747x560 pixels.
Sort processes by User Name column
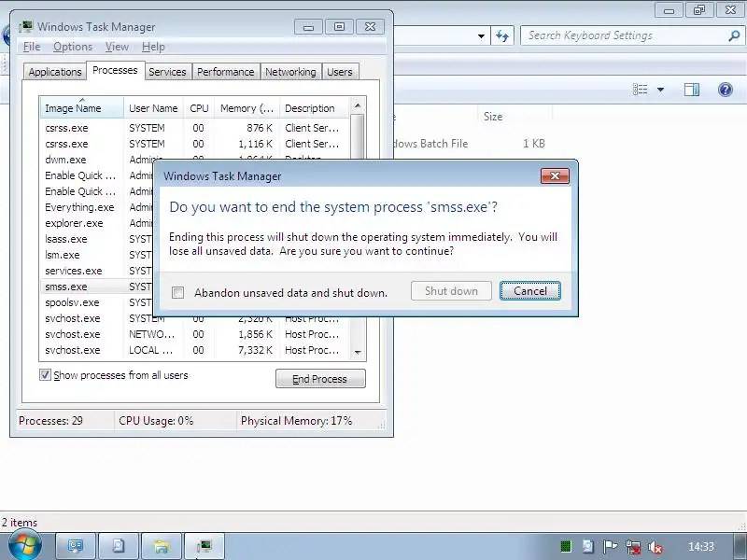pyautogui.click(x=153, y=108)
